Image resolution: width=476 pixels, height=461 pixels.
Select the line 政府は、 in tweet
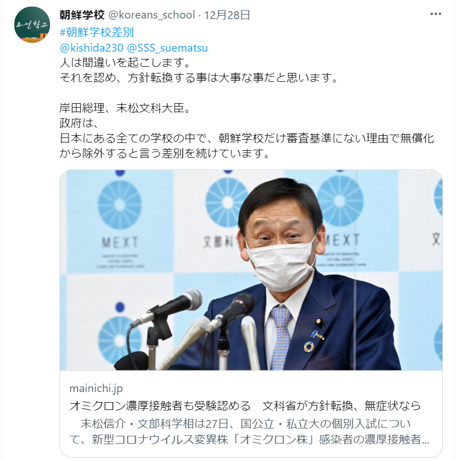79,123
